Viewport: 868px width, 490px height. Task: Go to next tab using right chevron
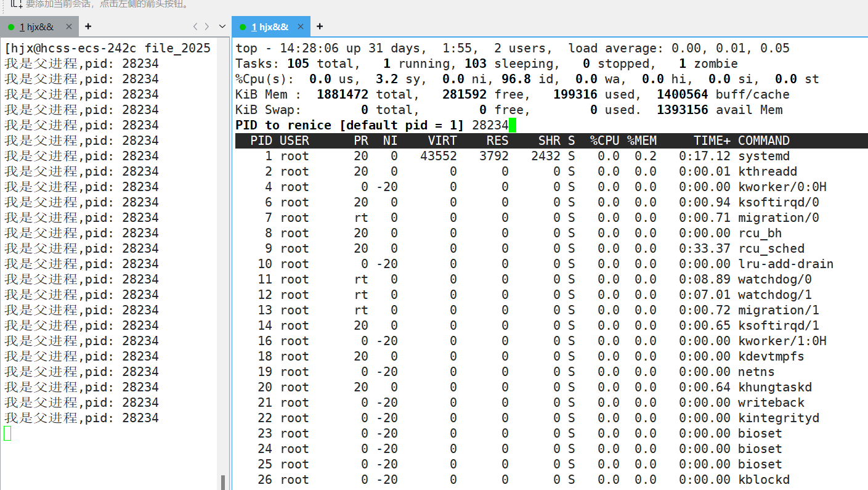(x=207, y=27)
